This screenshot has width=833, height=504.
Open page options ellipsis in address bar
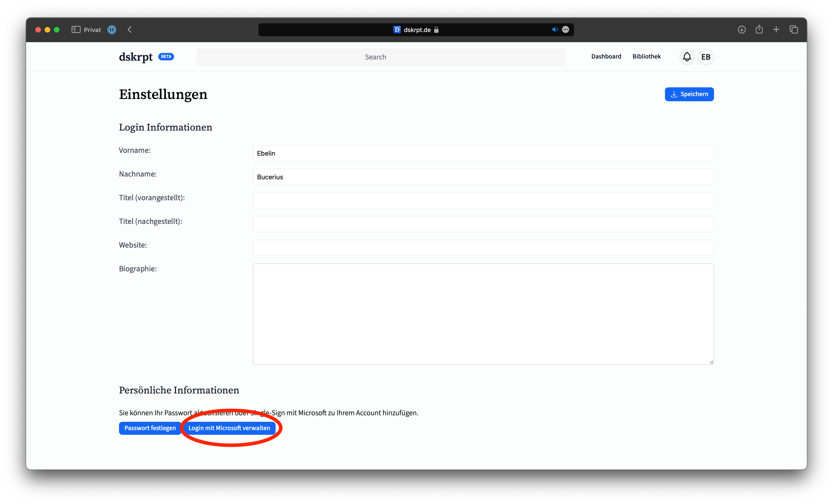point(565,30)
